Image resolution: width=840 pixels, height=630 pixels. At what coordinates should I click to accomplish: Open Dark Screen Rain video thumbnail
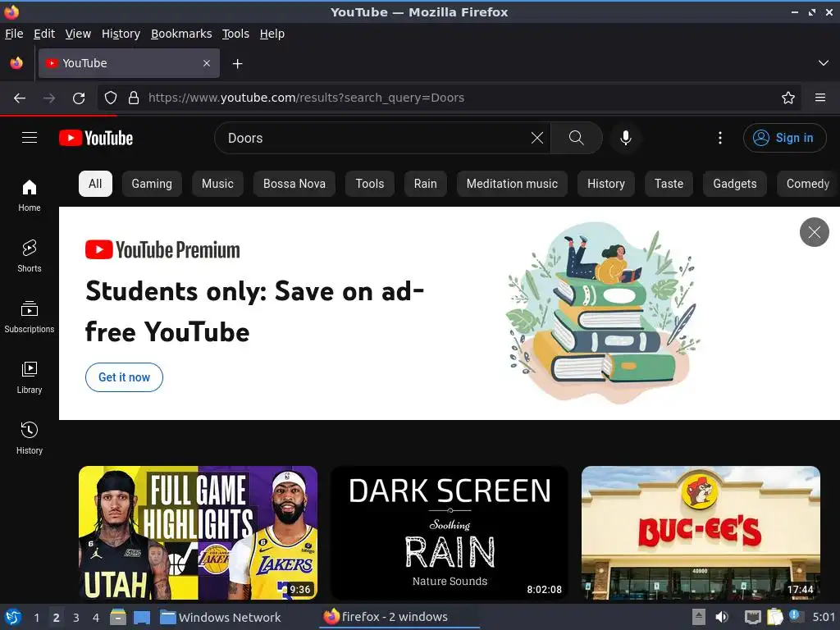point(450,532)
